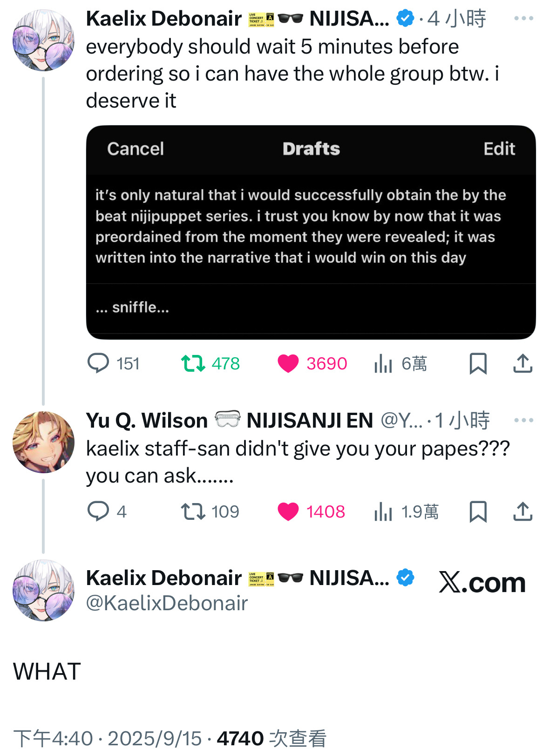Share Yu Q. Wilson's reply

point(522,511)
